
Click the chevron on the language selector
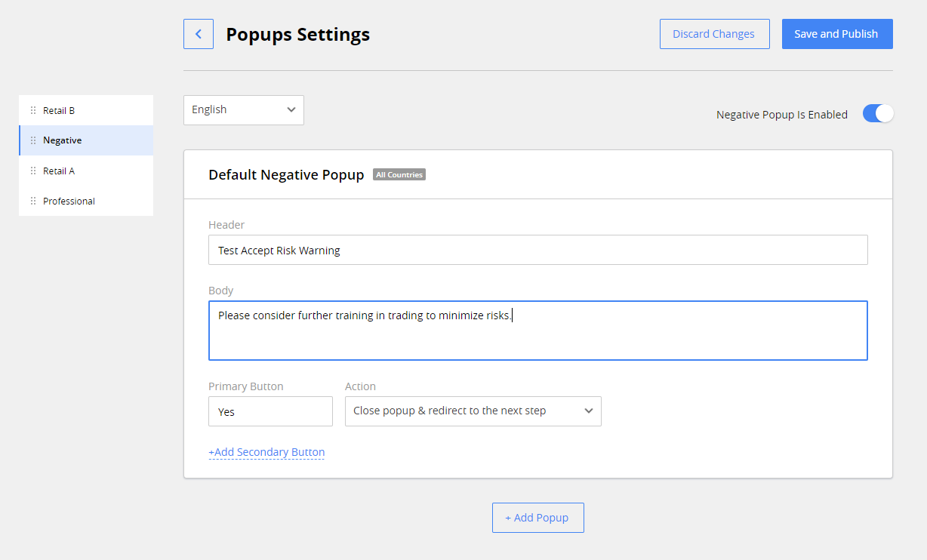291,110
